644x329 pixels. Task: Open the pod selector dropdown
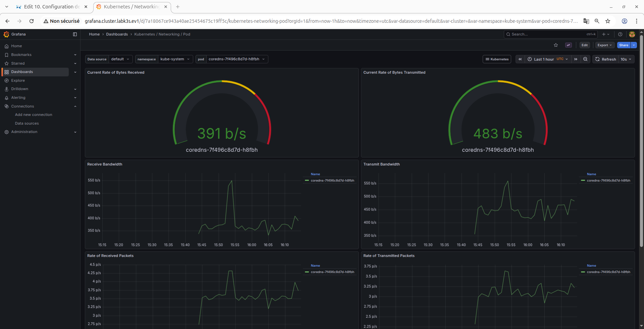point(237,59)
